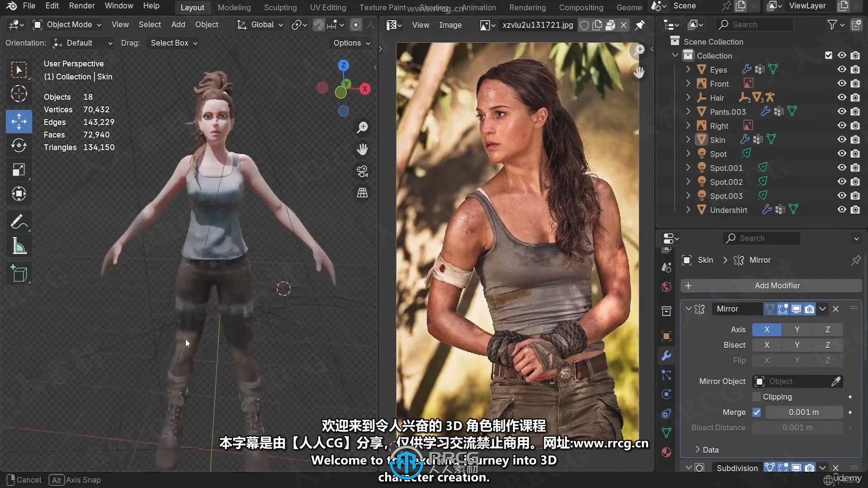Image resolution: width=868 pixels, height=488 pixels.
Task: Open the Global transform orientation dropdown
Action: point(260,25)
